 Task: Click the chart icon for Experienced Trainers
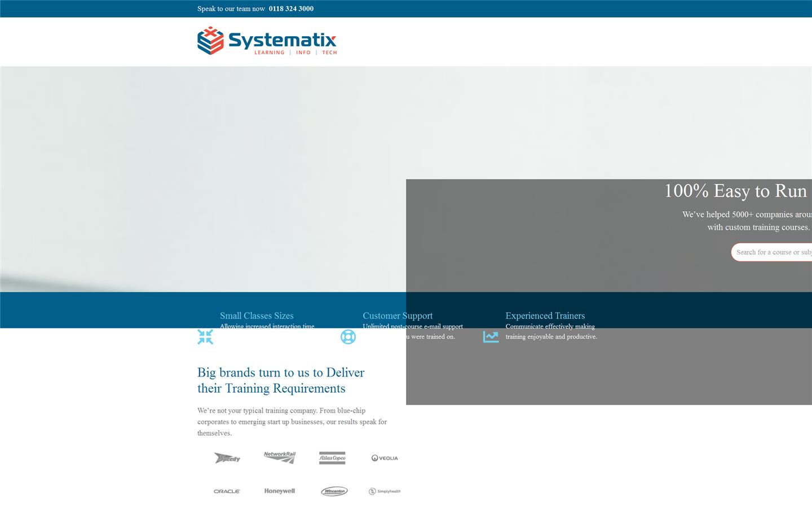(491, 337)
